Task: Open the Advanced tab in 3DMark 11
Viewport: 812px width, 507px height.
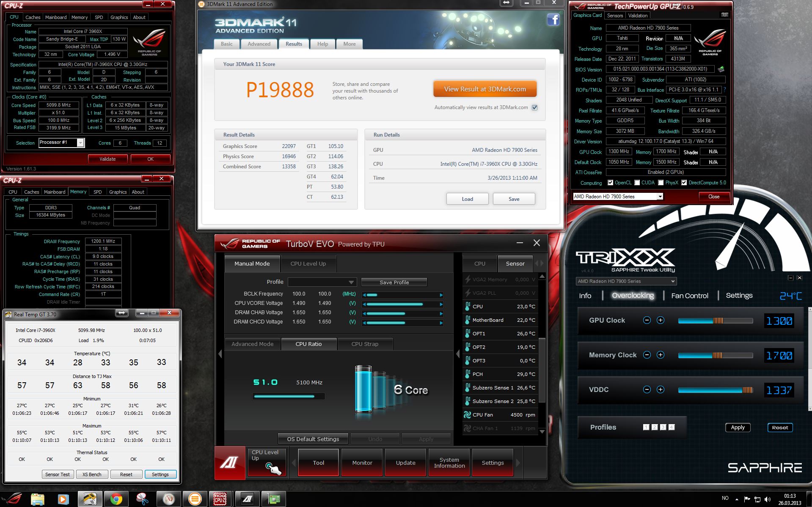Action: [259, 44]
